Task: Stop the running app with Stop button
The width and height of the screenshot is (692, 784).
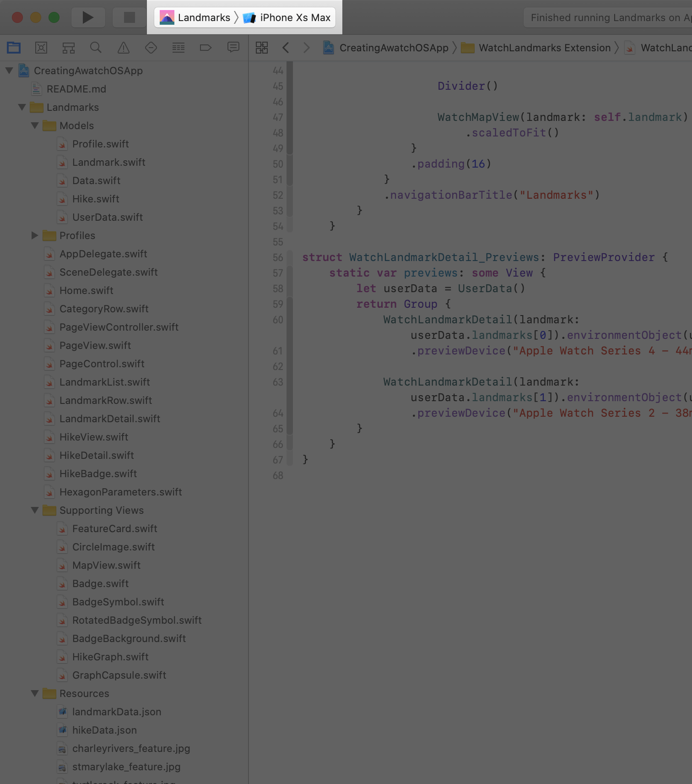Action: [130, 17]
